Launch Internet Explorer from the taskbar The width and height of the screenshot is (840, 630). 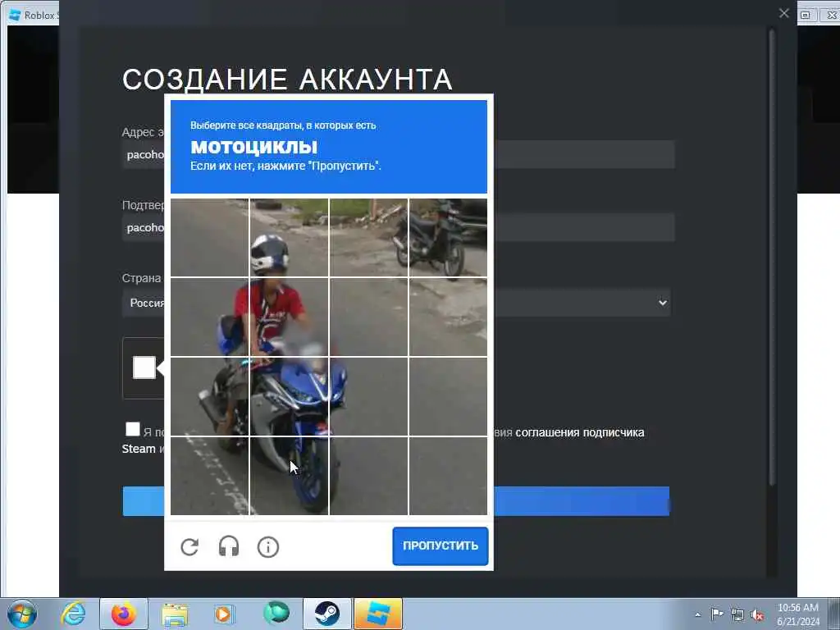73,614
